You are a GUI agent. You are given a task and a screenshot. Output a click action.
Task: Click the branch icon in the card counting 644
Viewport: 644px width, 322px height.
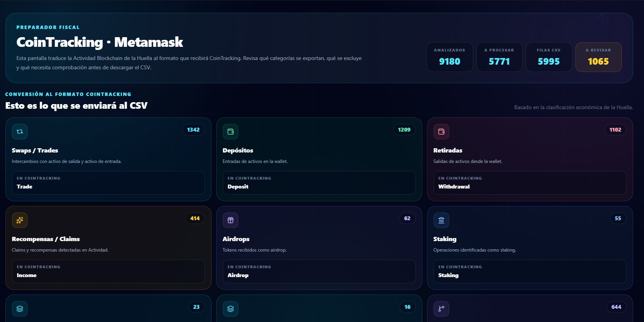click(441, 309)
